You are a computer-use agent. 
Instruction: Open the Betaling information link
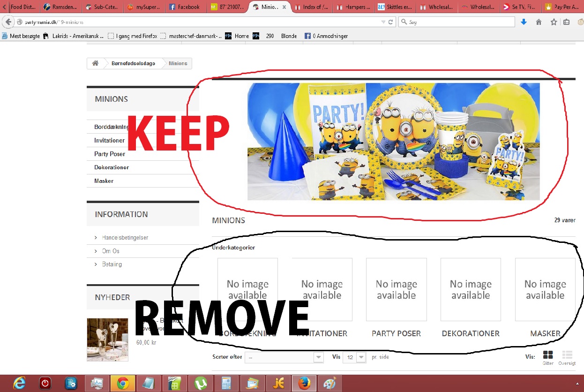[x=112, y=264]
